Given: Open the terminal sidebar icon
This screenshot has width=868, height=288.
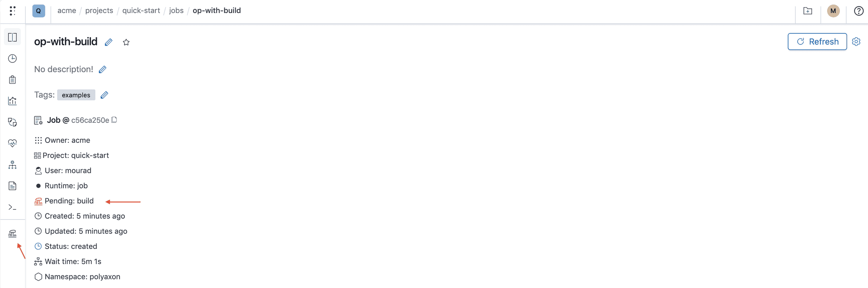Looking at the screenshot, I should 13,207.
